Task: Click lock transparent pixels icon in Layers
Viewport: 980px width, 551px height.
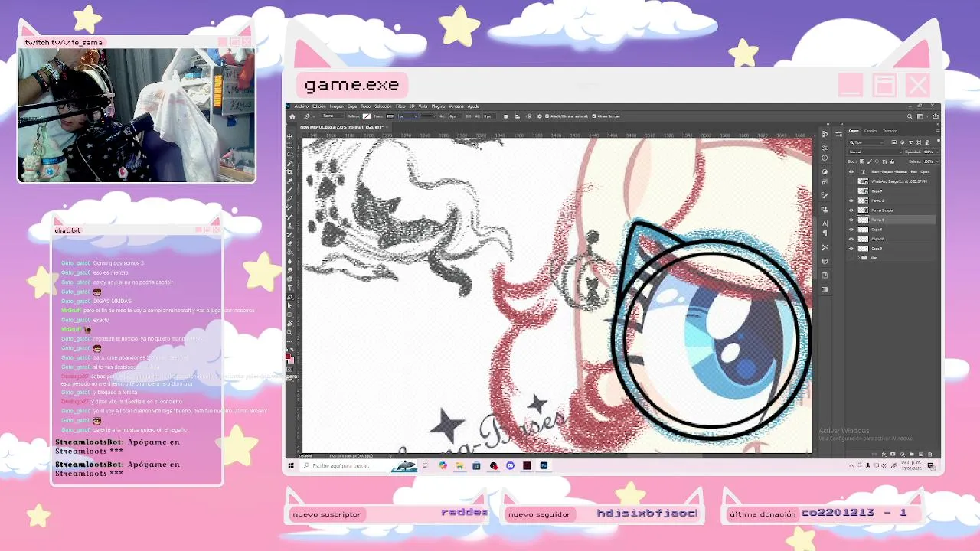Action: click(862, 161)
